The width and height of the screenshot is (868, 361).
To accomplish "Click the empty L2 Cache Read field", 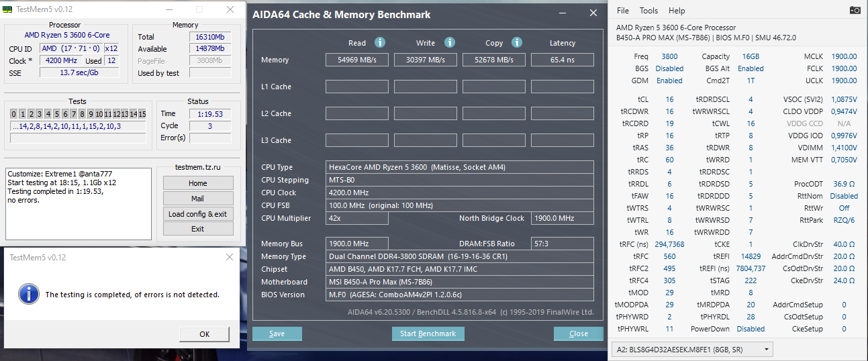I will coord(357,113).
